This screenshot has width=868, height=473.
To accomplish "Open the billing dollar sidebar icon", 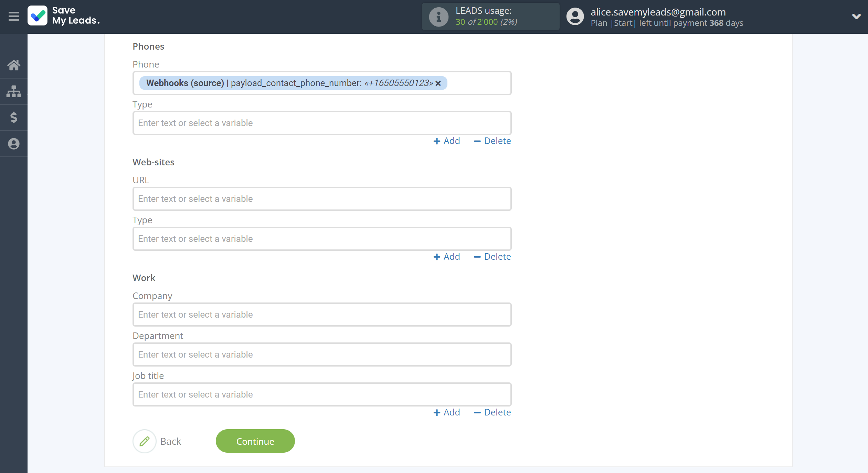I will 14,117.
